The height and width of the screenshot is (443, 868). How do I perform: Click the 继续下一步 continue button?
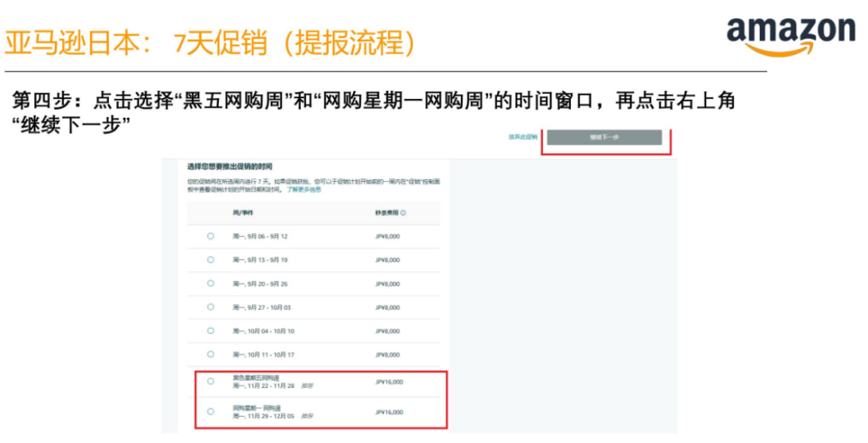pos(604,137)
